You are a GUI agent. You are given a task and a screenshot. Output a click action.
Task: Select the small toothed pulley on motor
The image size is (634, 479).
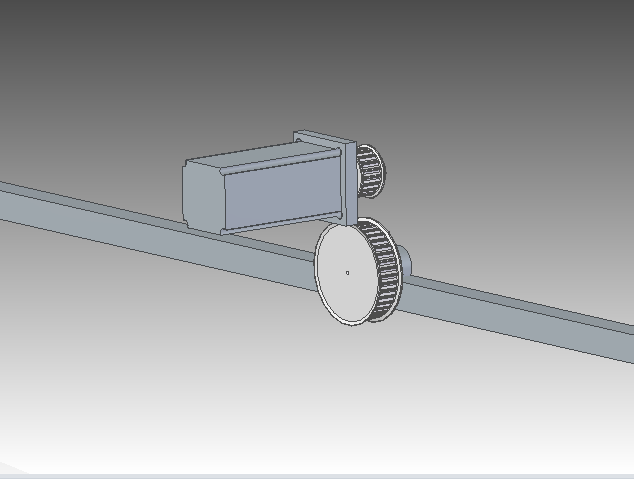371,172
